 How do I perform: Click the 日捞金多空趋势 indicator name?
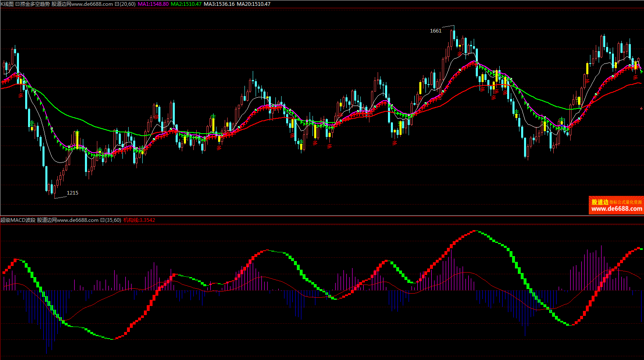point(33,4)
